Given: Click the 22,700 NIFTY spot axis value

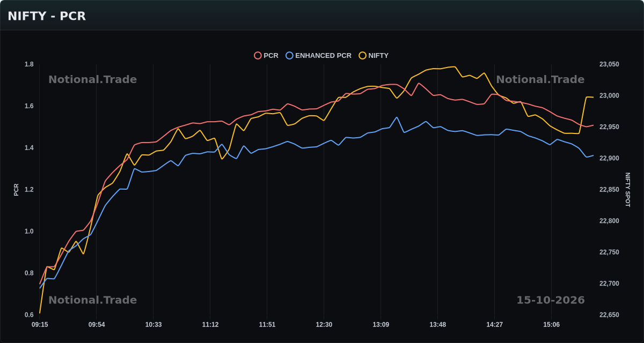Looking at the screenshot, I should pyautogui.click(x=609, y=284).
